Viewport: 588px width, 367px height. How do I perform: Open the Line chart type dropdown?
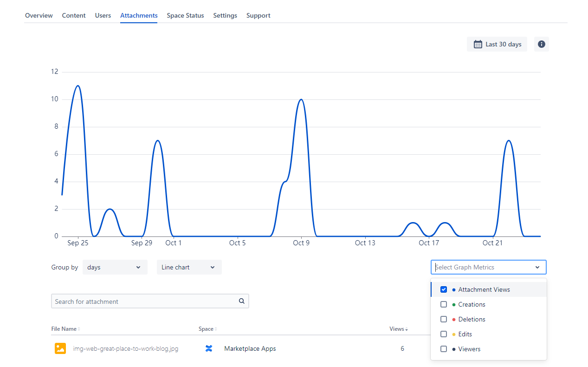tap(189, 267)
